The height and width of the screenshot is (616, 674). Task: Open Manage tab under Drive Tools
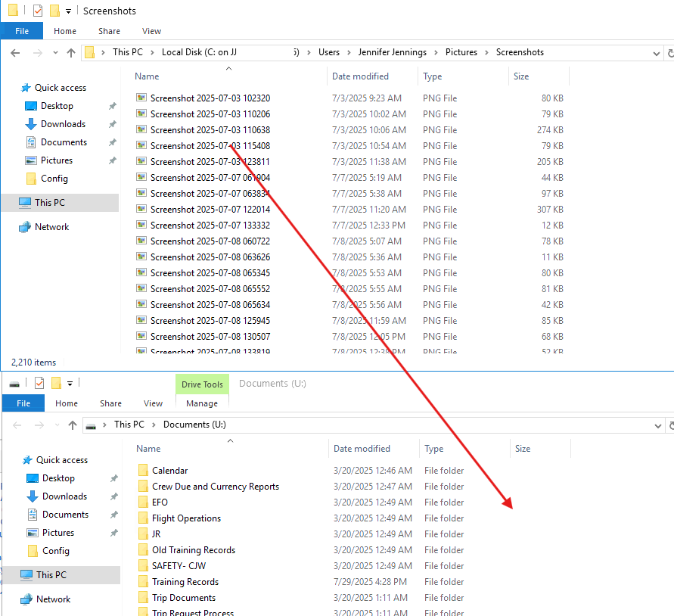[202, 403]
